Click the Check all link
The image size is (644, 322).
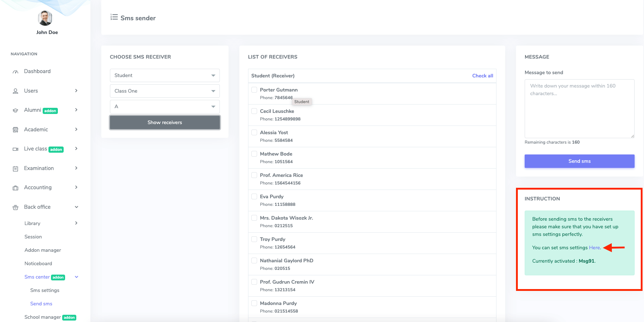[482, 76]
